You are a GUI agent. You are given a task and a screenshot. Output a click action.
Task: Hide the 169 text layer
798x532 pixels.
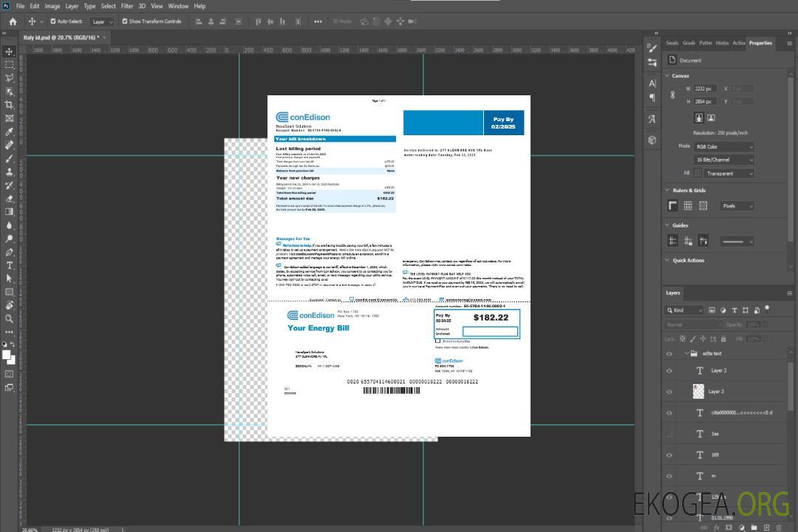(669, 455)
